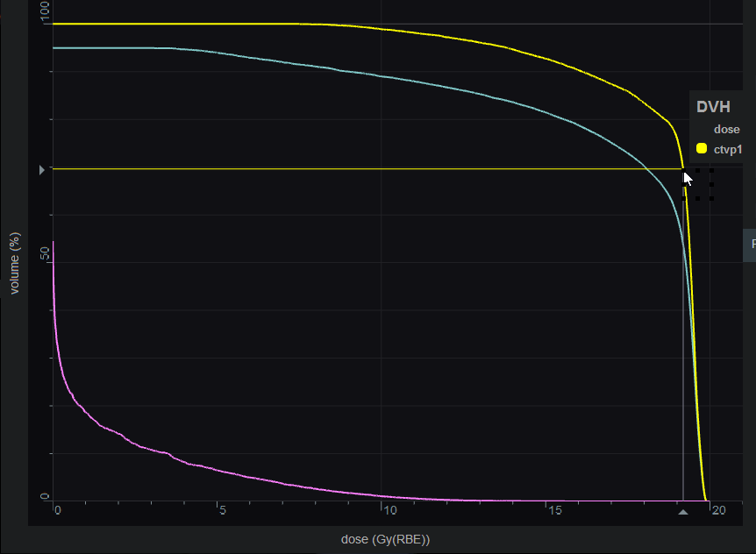Click the 5 tick label on dose axis

coord(222,510)
